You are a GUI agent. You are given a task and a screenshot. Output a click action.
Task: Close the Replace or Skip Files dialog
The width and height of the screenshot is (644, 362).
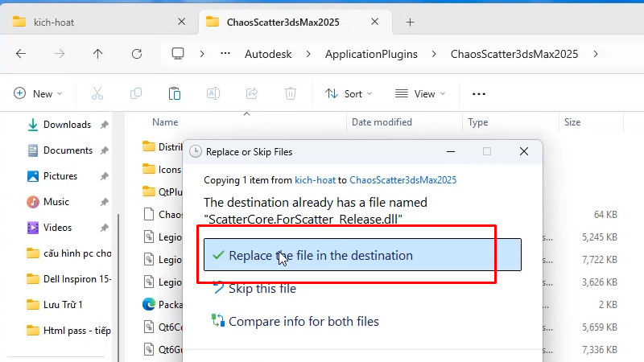click(x=524, y=151)
